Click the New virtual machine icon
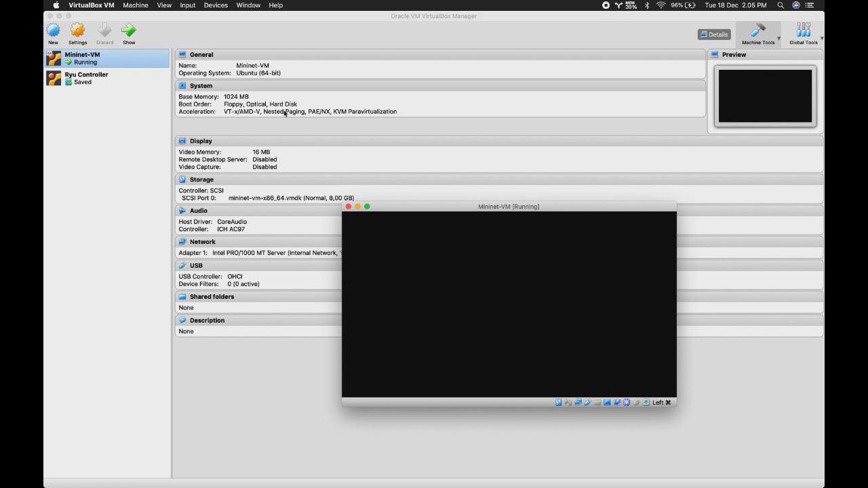The height and width of the screenshot is (488, 868). coord(53,30)
